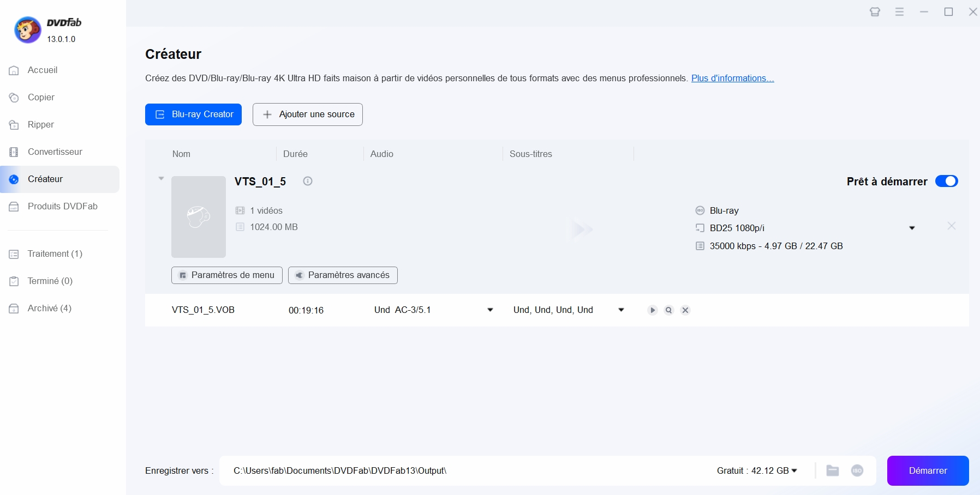
Task: Open the hamburger menu in title bar
Action: (900, 12)
